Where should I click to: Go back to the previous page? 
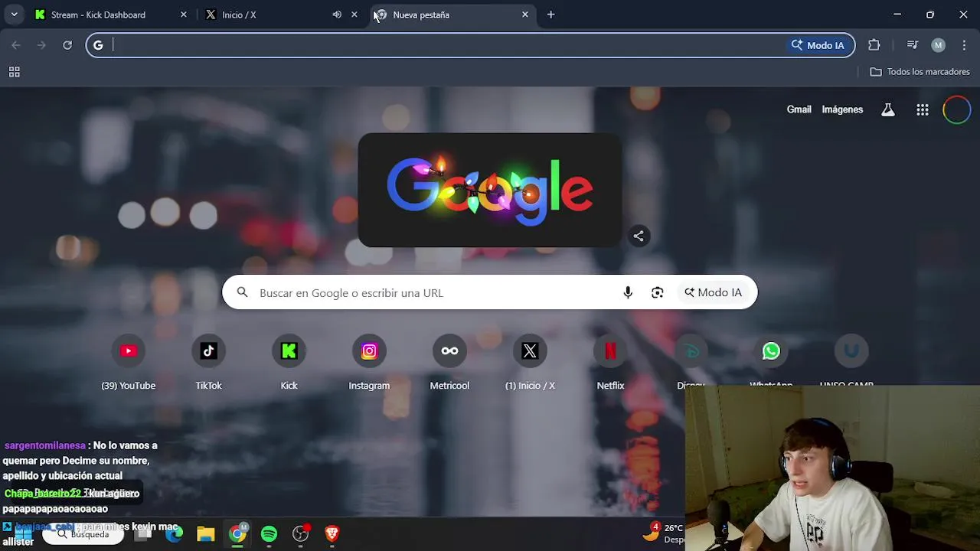(x=16, y=45)
